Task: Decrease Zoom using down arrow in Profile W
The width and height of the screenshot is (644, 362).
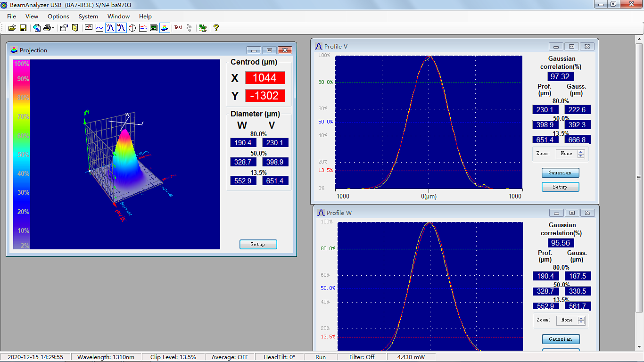Action: click(581, 322)
